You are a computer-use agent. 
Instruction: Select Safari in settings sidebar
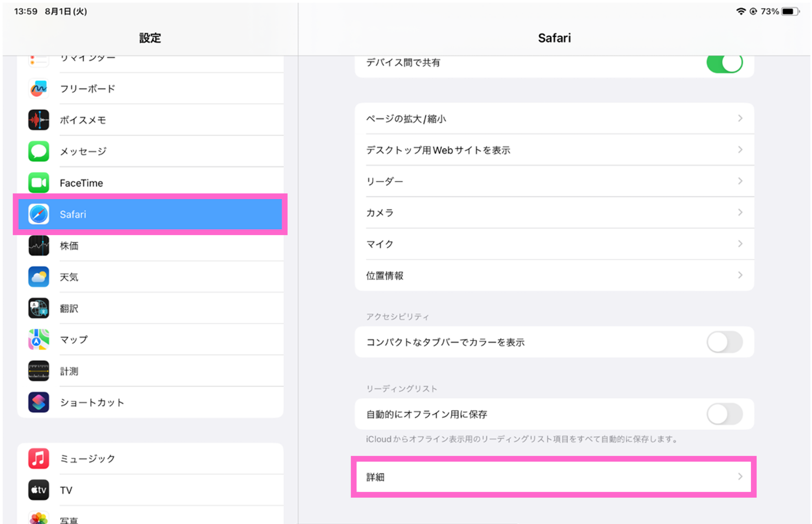pos(150,214)
